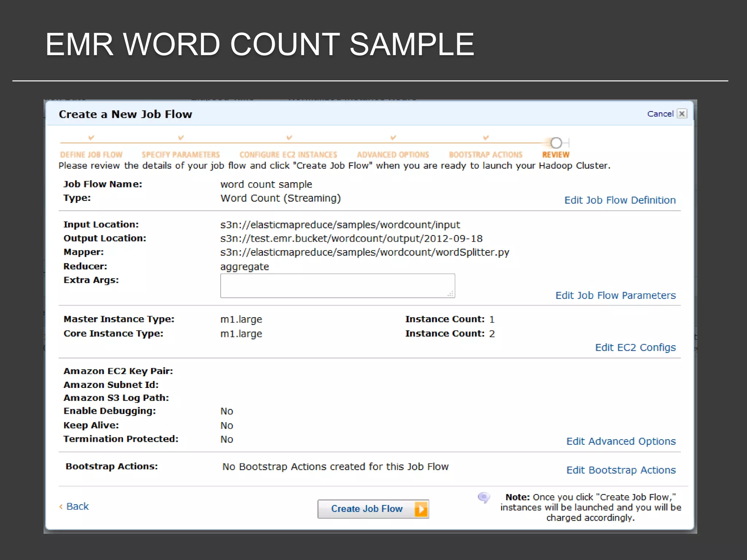
Task: Open the Configure EC2 Instances step
Action: pyautogui.click(x=288, y=155)
